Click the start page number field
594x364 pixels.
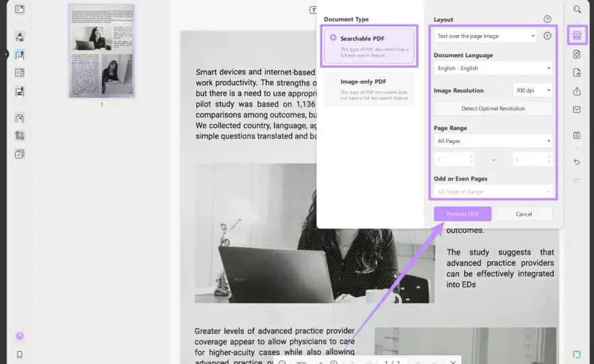click(x=454, y=160)
